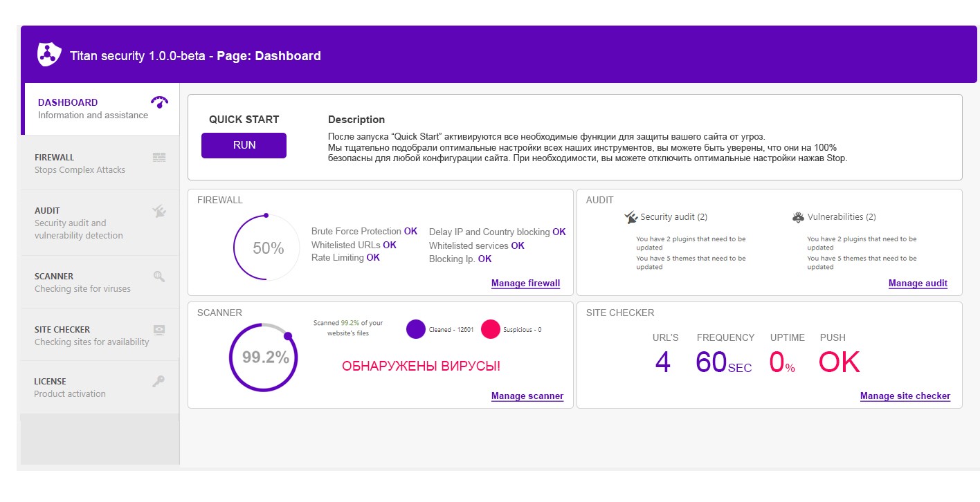This screenshot has height=502, width=980.
Task: Click the firewall 50% progress ring
Action: (267, 248)
